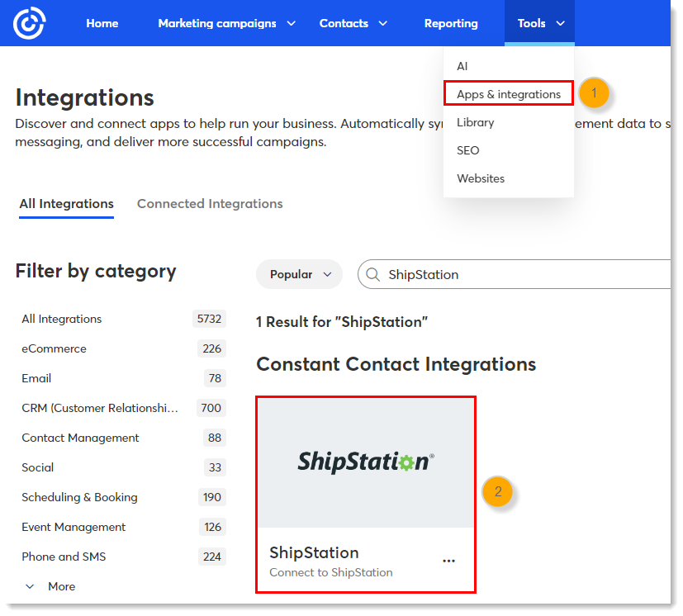This screenshot has width=683, height=616.
Task: Click the ShipStation card title
Action: [314, 553]
